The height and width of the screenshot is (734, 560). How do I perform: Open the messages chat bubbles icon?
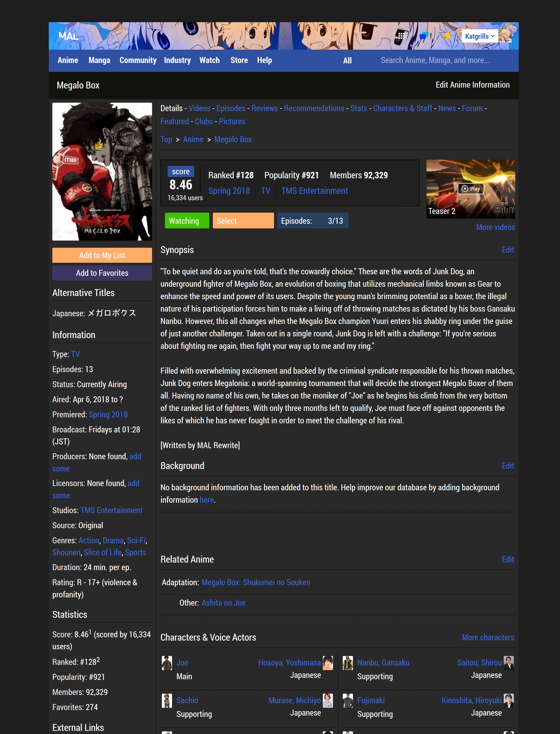(424, 36)
